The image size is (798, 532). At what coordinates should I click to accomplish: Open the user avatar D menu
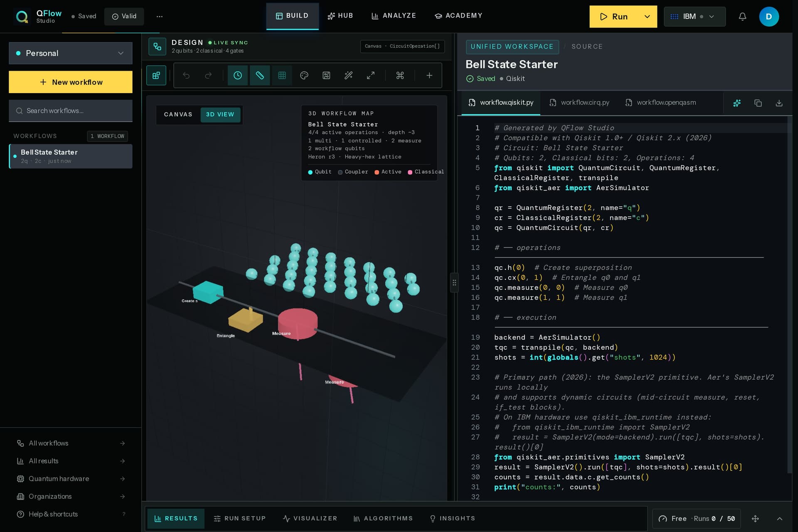[769, 17]
